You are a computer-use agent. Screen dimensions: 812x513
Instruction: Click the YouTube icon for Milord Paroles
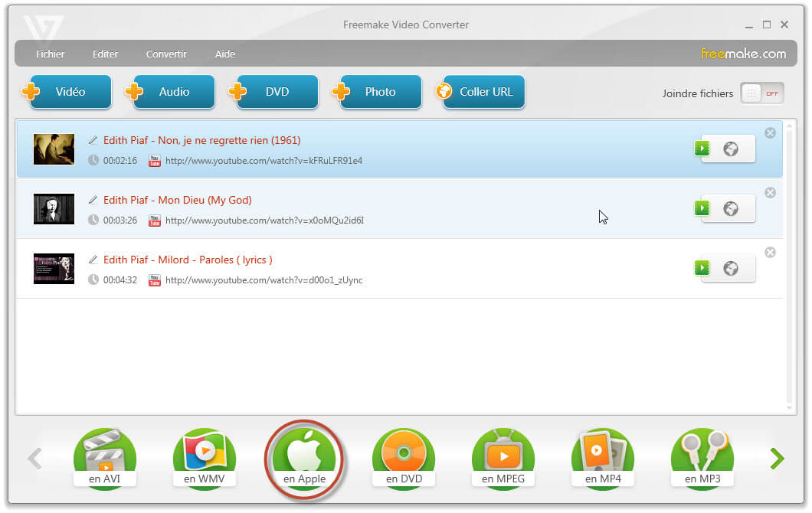[x=154, y=280]
